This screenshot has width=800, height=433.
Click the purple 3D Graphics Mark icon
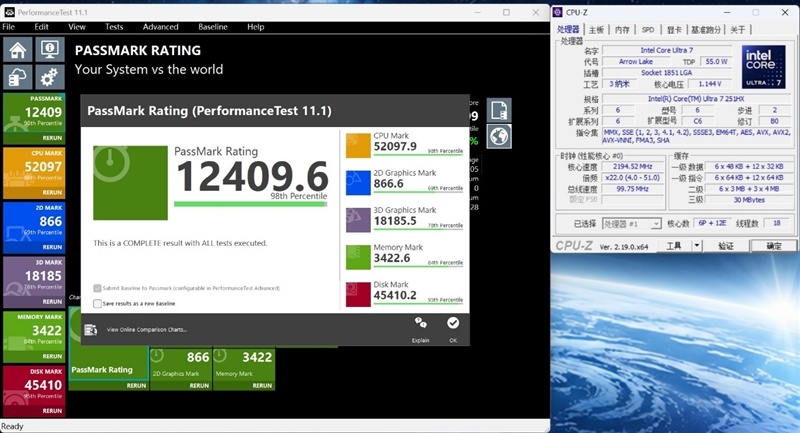(x=358, y=220)
